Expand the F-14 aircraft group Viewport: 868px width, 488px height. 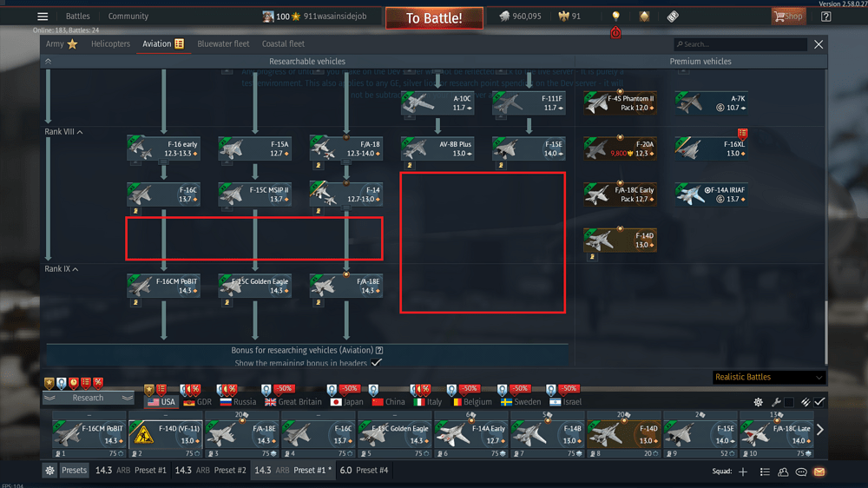pos(346,195)
